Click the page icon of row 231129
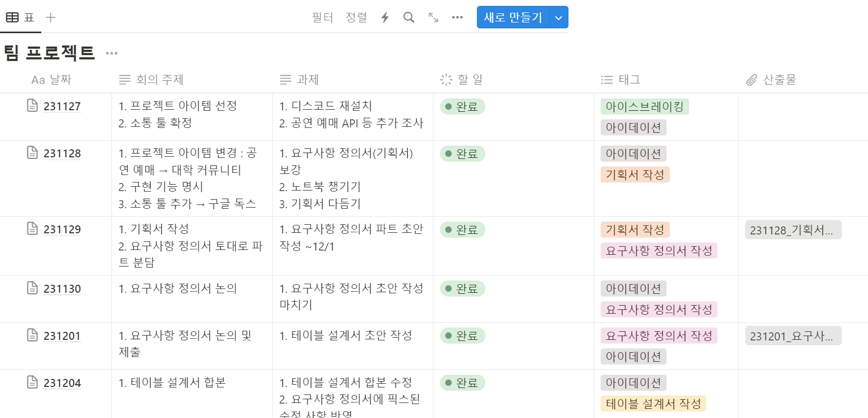This screenshot has width=868, height=418. [33, 229]
